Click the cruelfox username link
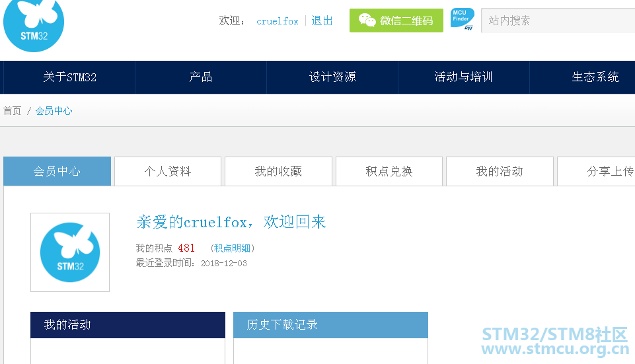This screenshot has height=364, width=635. [278, 21]
